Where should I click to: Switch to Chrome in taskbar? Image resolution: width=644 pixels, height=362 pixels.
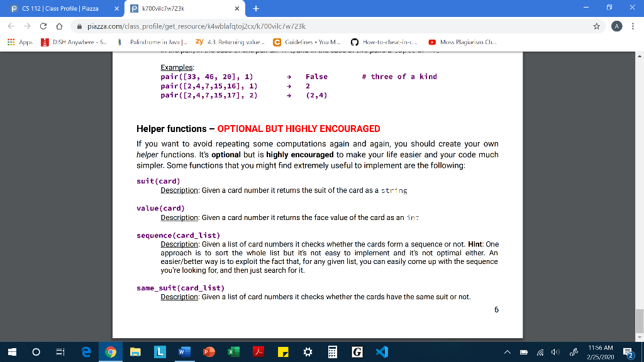click(x=111, y=352)
